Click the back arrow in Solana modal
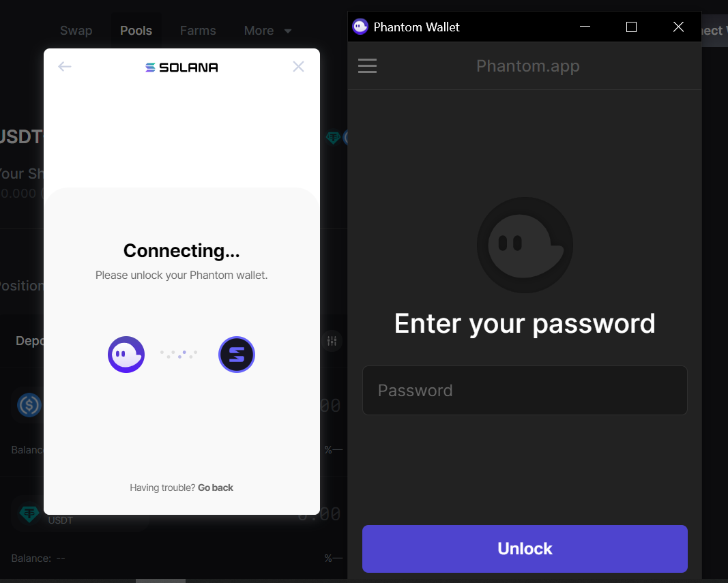This screenshot has height=583, width=728. 65,66
